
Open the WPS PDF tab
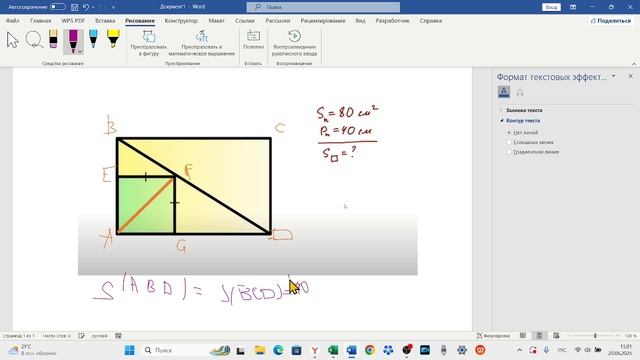pos(73,20)
